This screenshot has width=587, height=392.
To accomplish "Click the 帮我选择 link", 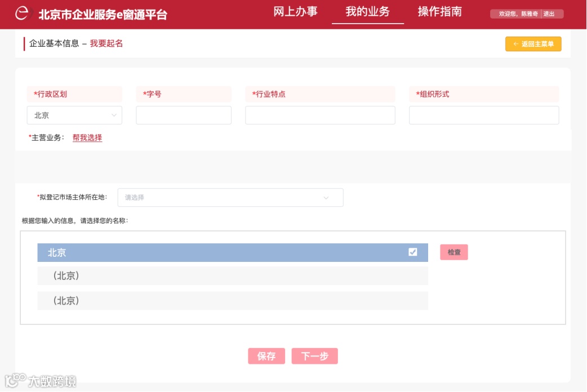I will click(87, 138).
